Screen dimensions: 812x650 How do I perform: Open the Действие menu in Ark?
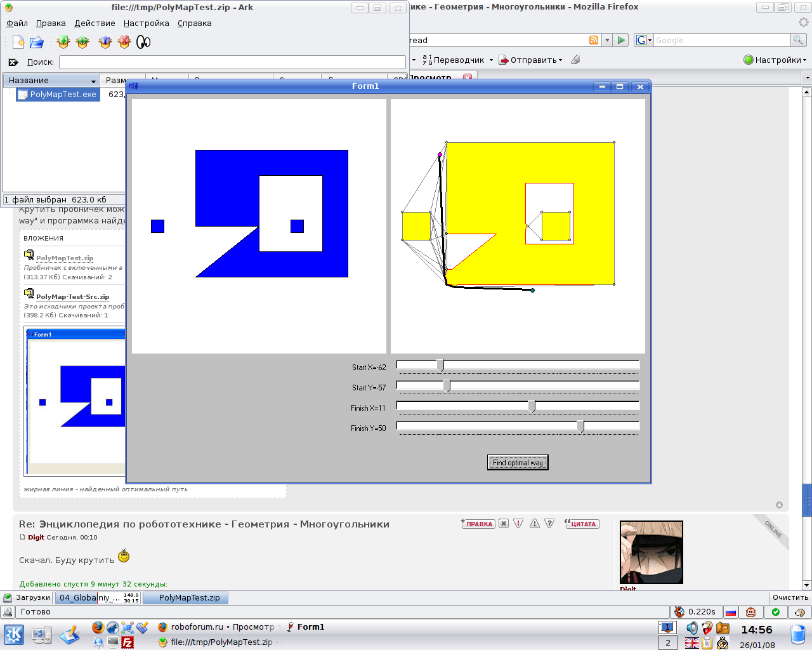point(95,23)
